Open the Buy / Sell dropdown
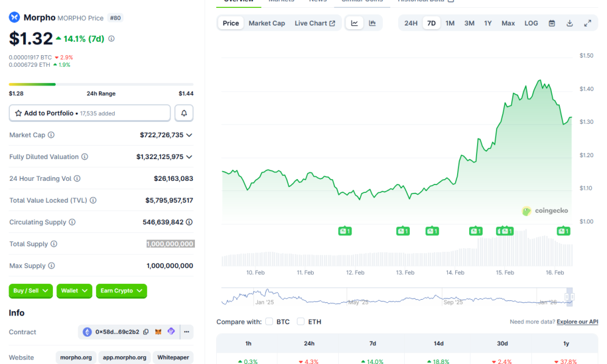Viewport: 607px width, 364px height. (30, 291)
